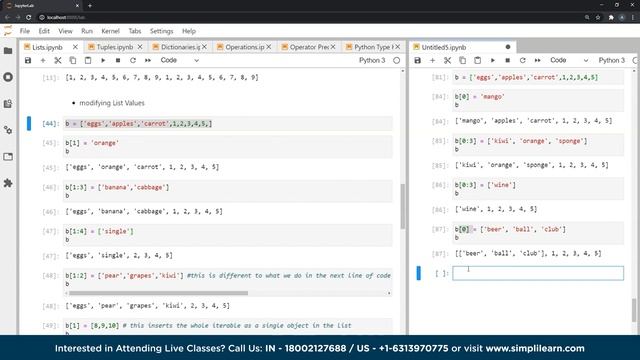Restart kernel and run all in Untitled5.ipynb
The image size is (640, 360).
point(538,60)
